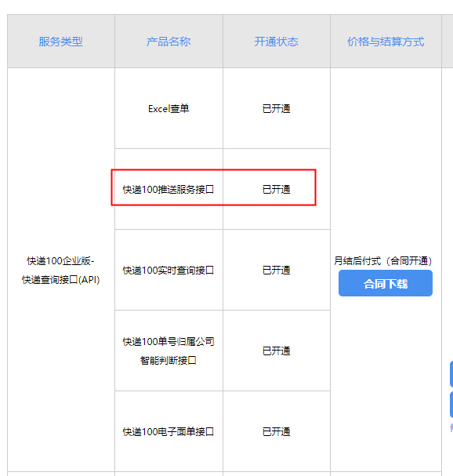
Task: Click 已开通 status in Excel查单 row
Action: [x=277, y=109]
